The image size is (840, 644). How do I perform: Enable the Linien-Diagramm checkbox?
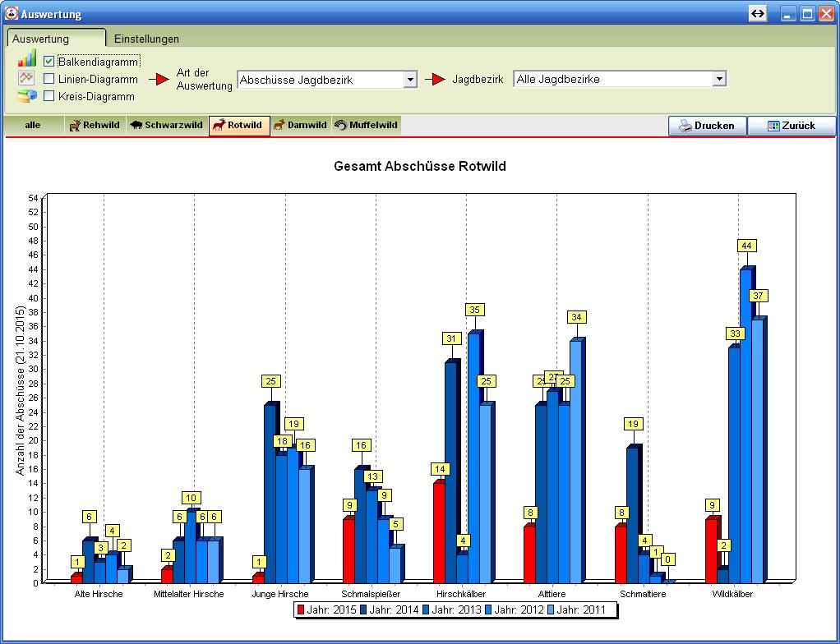pos(49,79)
